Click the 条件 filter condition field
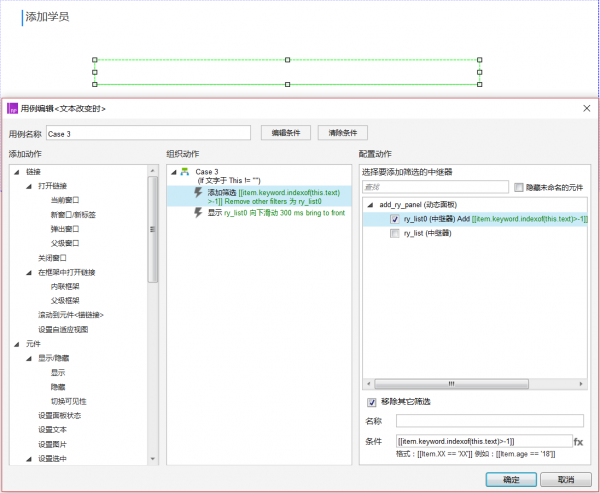Image resolution: width=600 pixels, height=493 pixels. pyautogui.click(x=484, y=441)
